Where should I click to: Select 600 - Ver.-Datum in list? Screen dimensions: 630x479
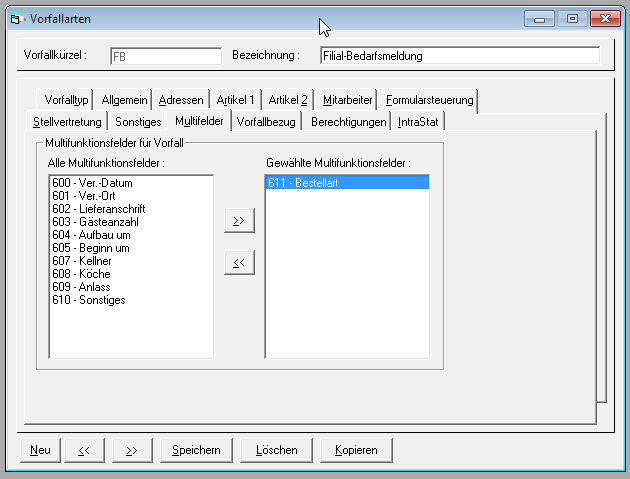(x=92, y=183)
